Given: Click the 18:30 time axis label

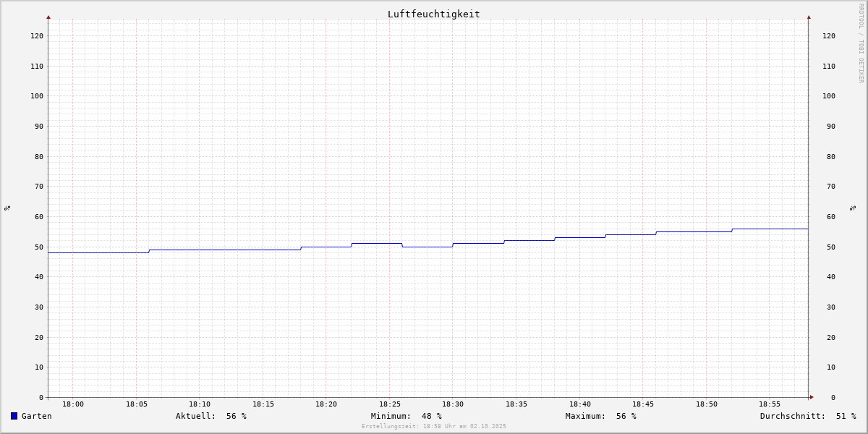Looking at the screenshot, I should point(453,404).
